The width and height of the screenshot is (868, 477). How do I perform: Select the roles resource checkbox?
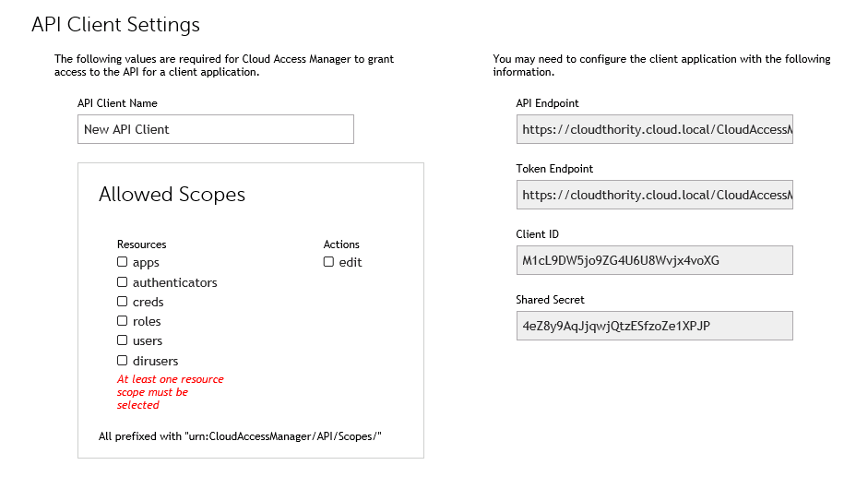[122, 321]
